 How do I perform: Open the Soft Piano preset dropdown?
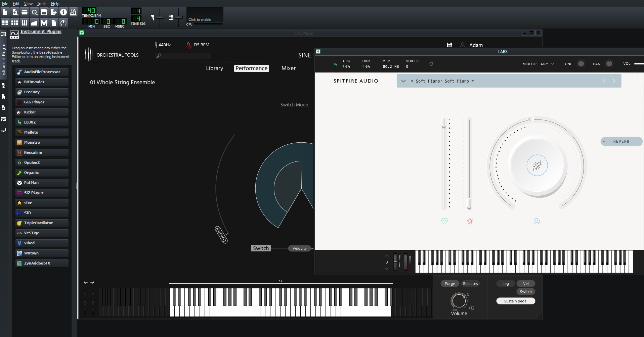pos(403,81)
